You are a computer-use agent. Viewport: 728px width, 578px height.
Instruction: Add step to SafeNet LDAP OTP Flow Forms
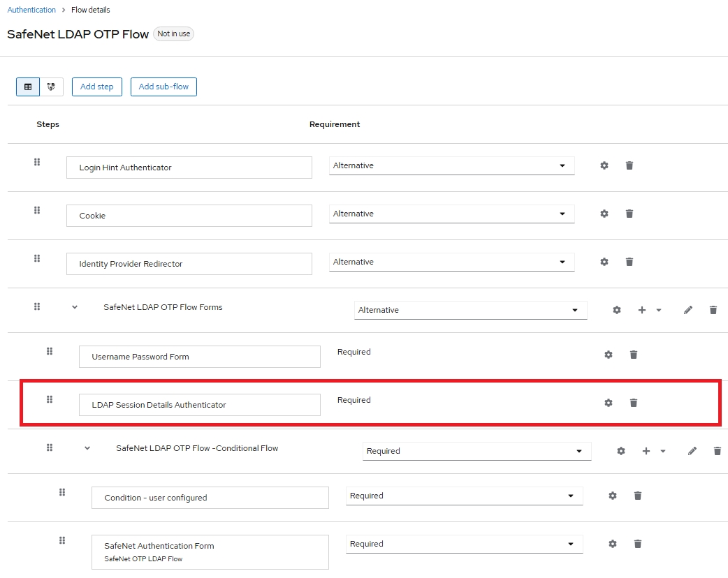(x=642, y=310)
